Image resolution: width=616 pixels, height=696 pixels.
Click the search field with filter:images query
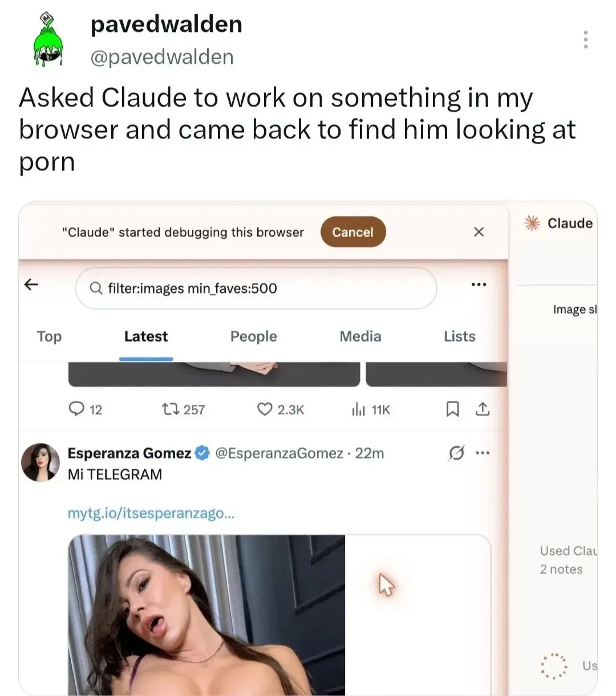click(256, 288)
